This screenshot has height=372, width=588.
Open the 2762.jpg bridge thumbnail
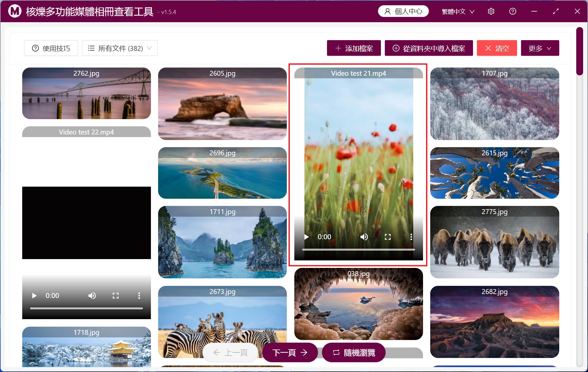point(87,93)
